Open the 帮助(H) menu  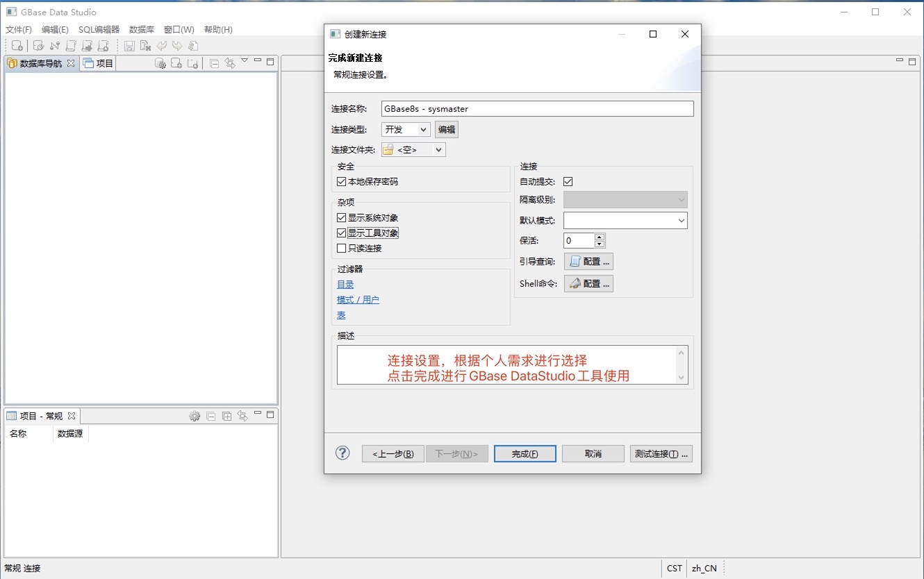pos(218,30)
